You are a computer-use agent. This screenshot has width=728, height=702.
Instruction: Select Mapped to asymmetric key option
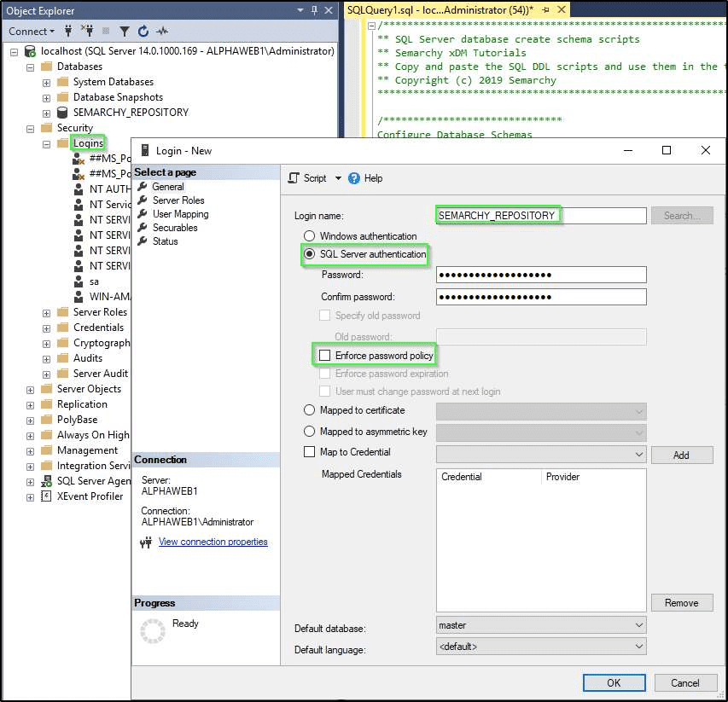(309, 432)
